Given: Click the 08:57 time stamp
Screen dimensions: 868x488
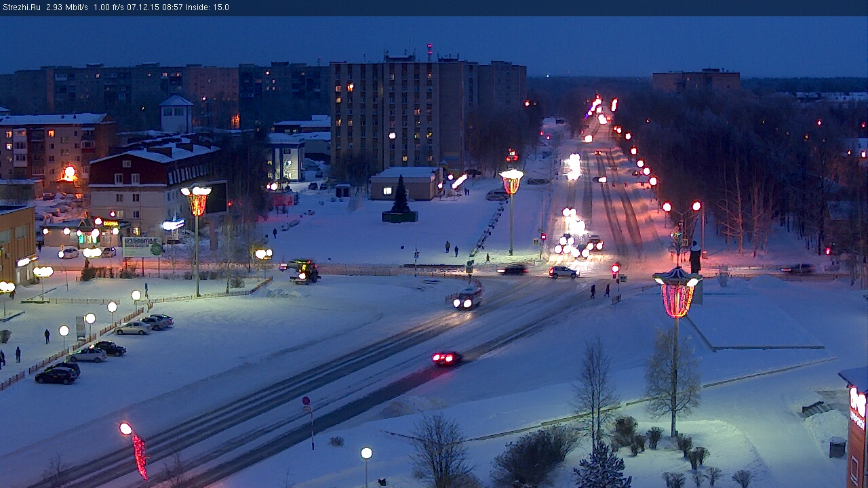Looking at the screenshot, I should (174, 7).
